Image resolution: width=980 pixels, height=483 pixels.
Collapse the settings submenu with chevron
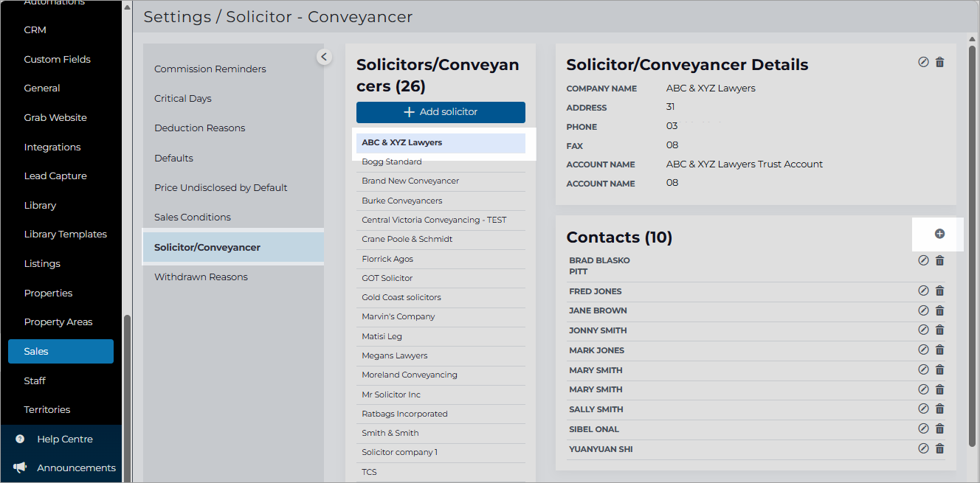[324, 56]
